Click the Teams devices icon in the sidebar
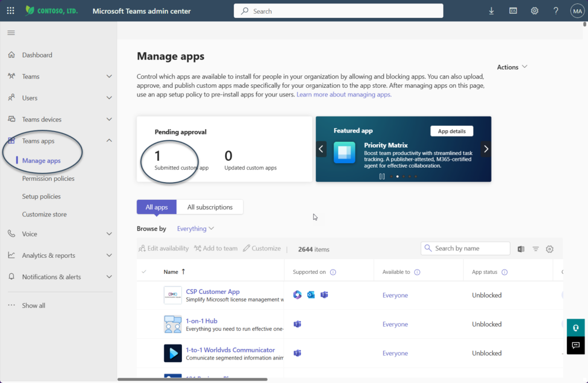 11,119
